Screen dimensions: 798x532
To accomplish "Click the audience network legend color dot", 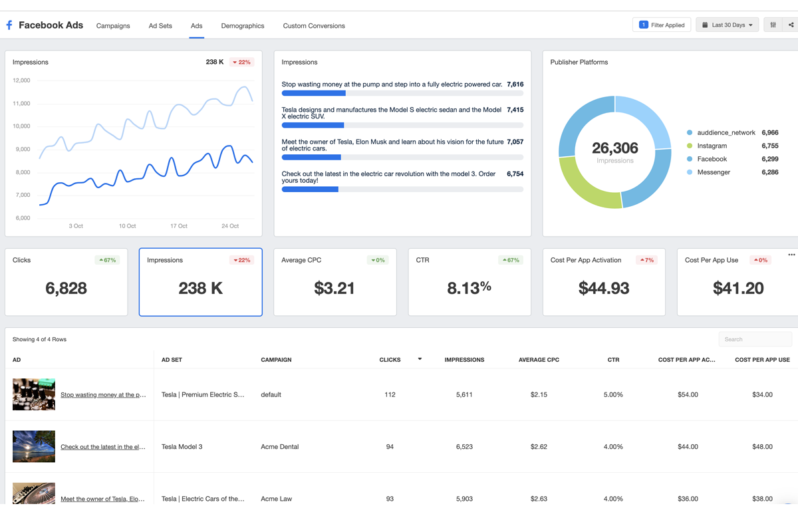I will tap(690, 133).
